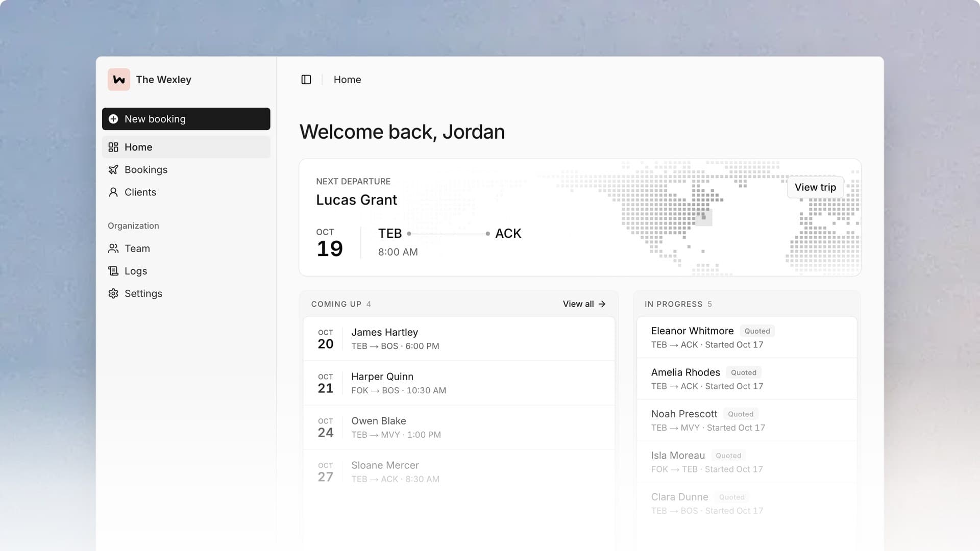This screenshot has height=551, width=980.
Task: Open James Hartley's Oct 20 booking
Action: point(459,339)
